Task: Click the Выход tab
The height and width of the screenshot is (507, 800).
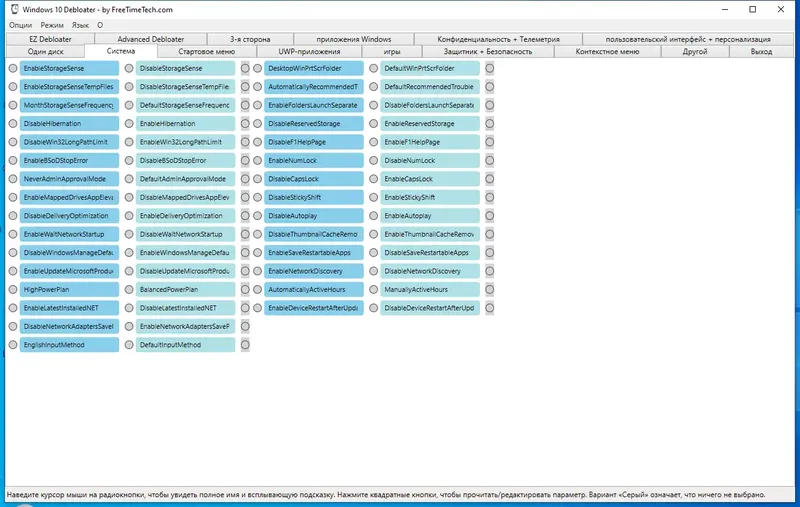Action: click(x=761, y=52)
